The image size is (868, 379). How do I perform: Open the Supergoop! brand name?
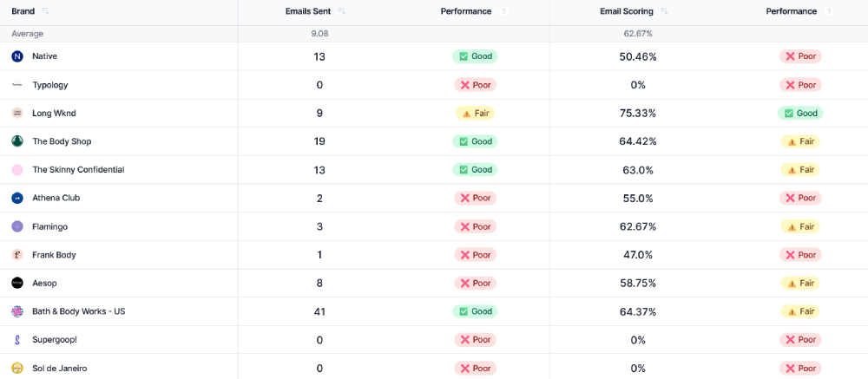[54, 340]
